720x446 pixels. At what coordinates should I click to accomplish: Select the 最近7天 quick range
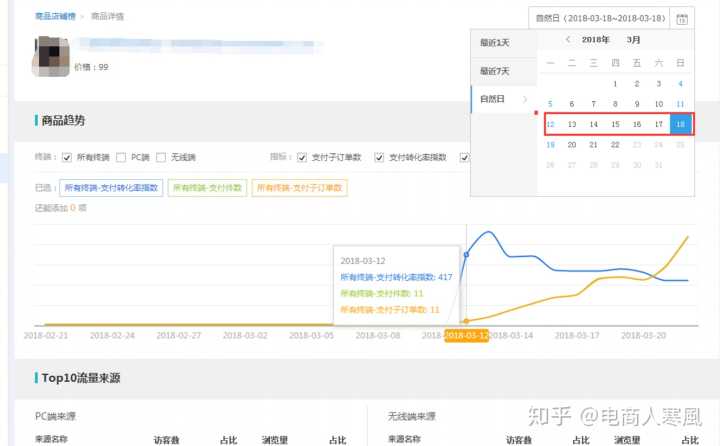494,71
